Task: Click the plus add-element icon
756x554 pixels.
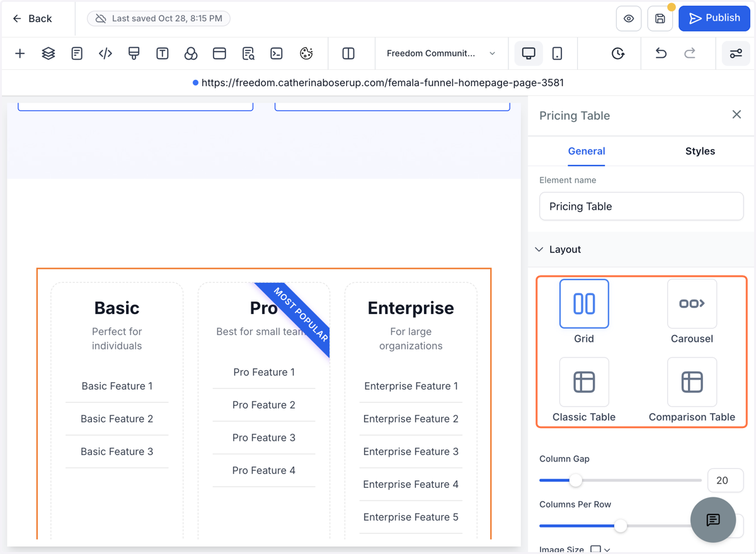Action: tap(20, 54)
